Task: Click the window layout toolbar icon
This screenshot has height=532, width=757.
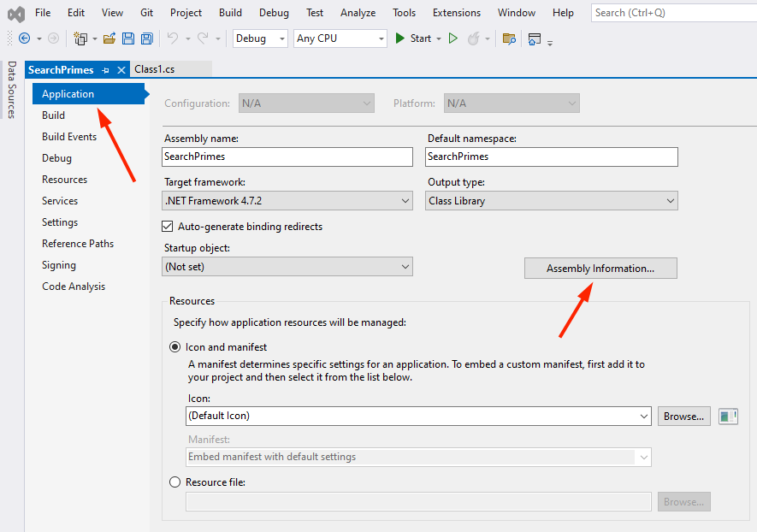Action: pyautogui.click(x=535, y=38)
